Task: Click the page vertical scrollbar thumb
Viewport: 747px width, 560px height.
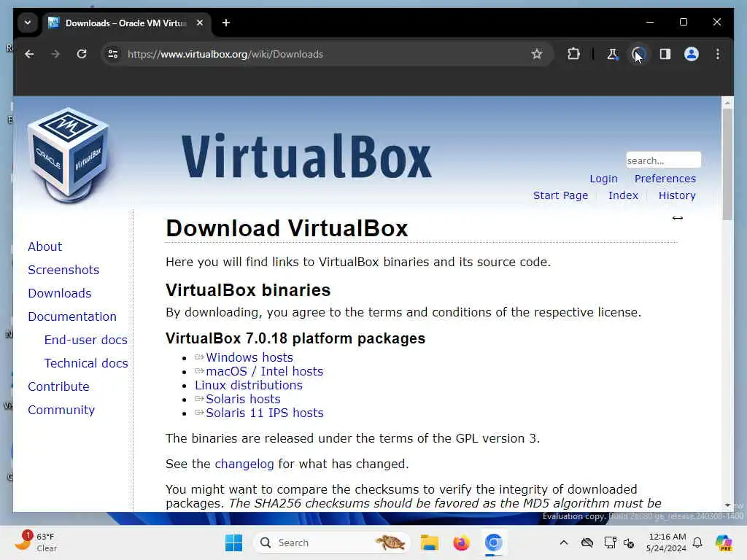Action: point(727,164)
